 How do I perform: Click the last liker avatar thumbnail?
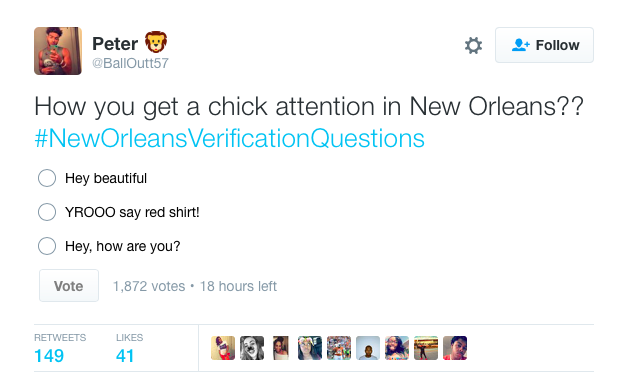coord(455,348)
